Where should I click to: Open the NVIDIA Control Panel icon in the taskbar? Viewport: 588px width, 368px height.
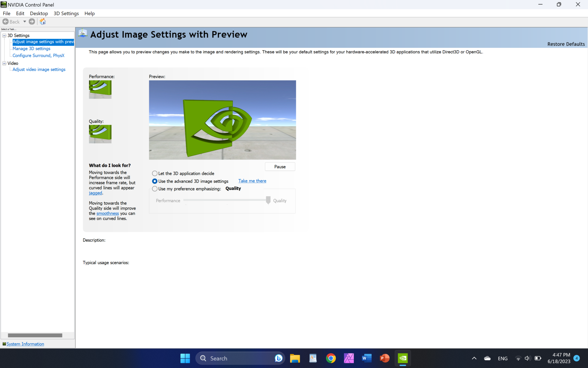[402, 358]
